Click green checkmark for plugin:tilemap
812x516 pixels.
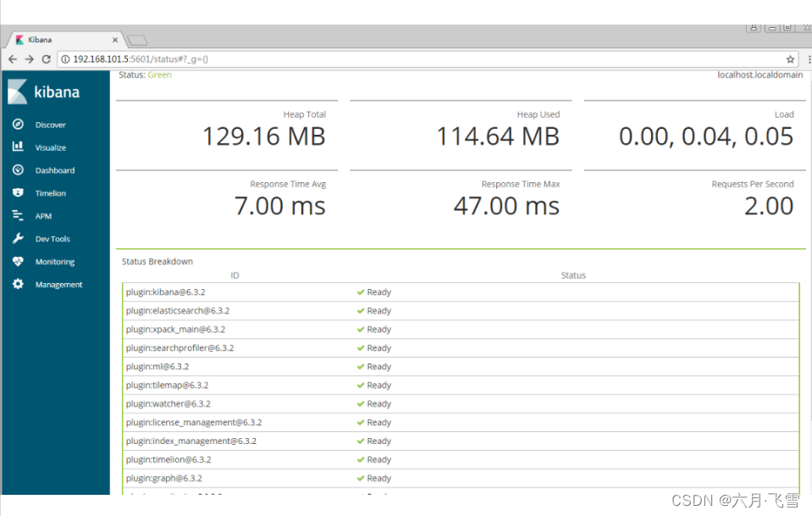tap(361, 385)
